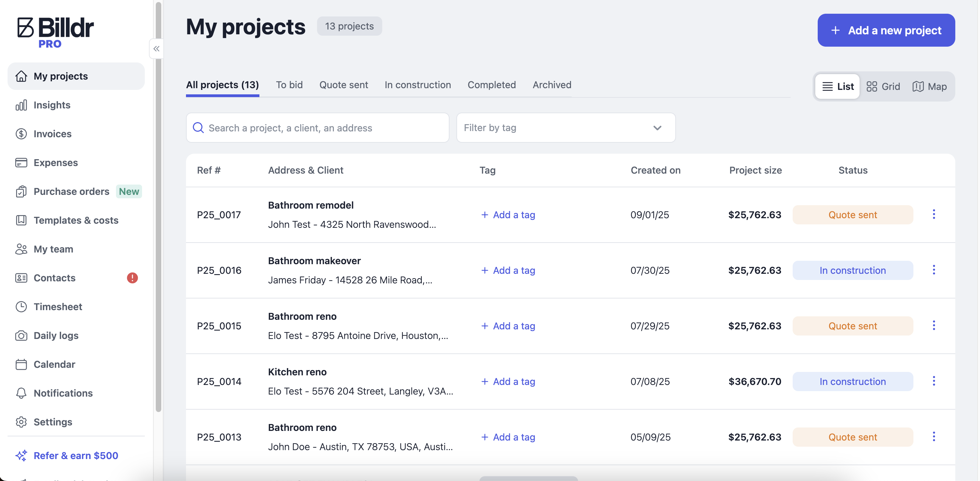The height and width of the screenshot is (481, 980).
Task: Open Invoices via its dollar icon
Action: [x=21, y=134]
